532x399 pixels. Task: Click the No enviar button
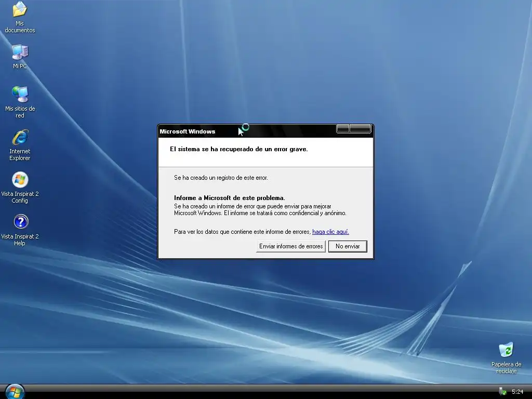(x=348, y=246)
